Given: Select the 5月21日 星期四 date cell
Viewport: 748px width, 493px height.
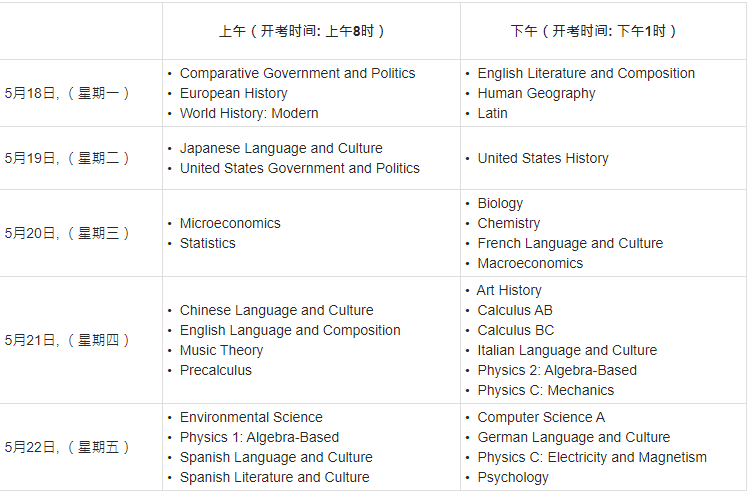Looking at the screenshot, I should (x=67, y=340).
